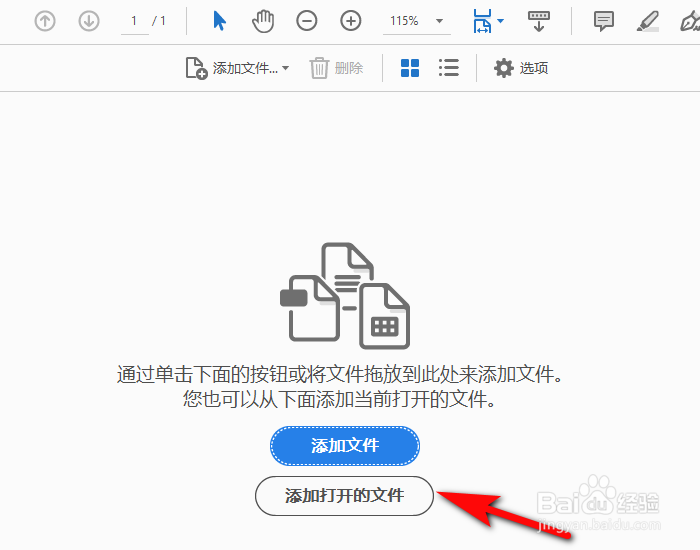Viewport: 700px width, 550px height.
Task: Click the 添加打开的文件 button
Action: (345, 496)
